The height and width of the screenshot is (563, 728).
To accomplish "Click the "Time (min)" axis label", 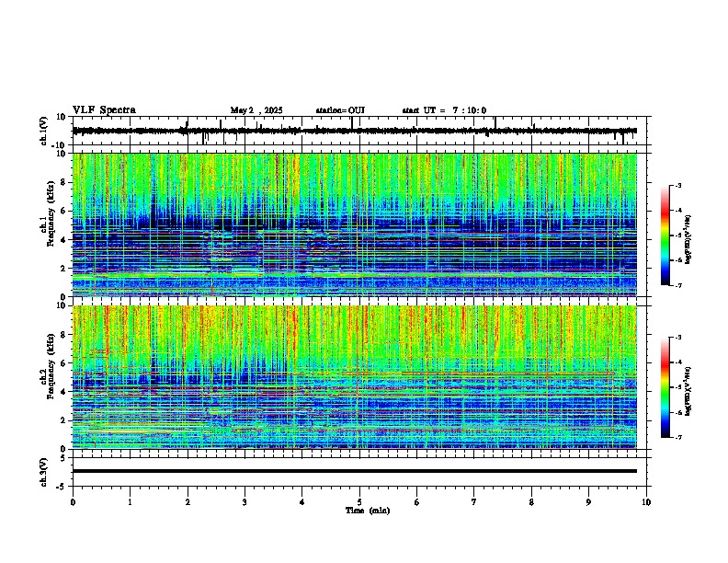I will pyautogui.click(x=368, y=511).
